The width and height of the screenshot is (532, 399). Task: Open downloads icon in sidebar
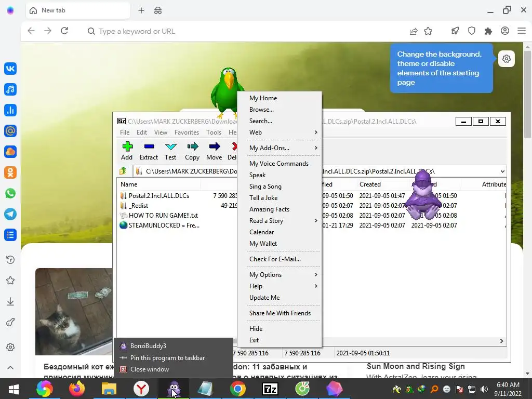pyautogui.click(x=10, y=301)
